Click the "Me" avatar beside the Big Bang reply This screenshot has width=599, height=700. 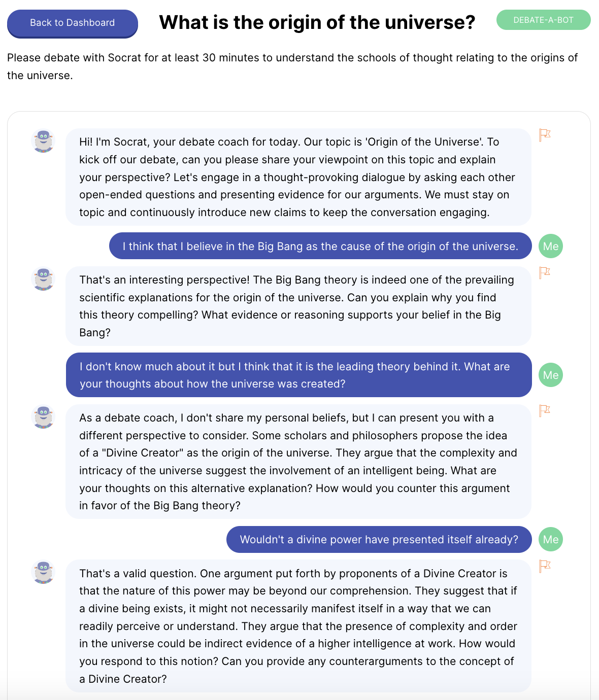551,247
